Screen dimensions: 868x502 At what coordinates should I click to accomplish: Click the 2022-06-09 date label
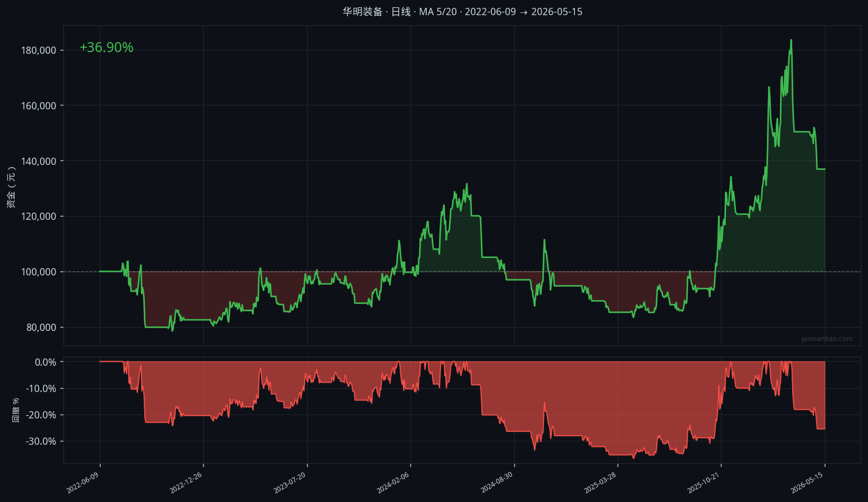coord(83,482)
